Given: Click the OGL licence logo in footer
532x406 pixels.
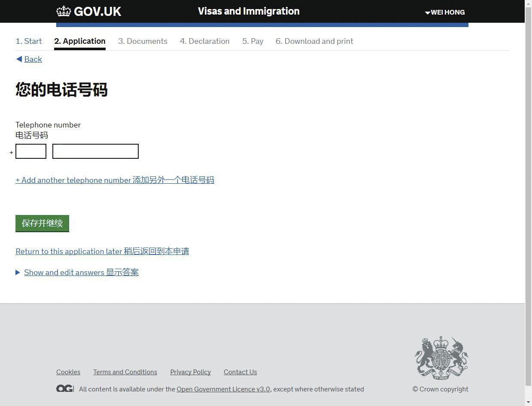Looking at the screenshot, I should tap(65, 389).
